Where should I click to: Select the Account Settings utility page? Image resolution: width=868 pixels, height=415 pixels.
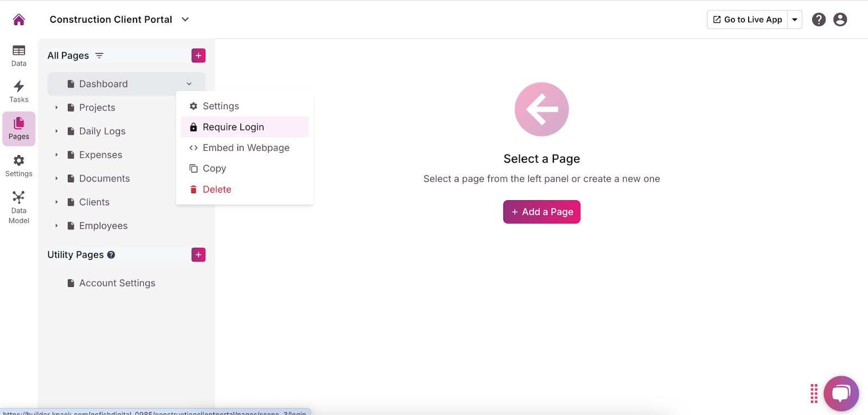117,283
